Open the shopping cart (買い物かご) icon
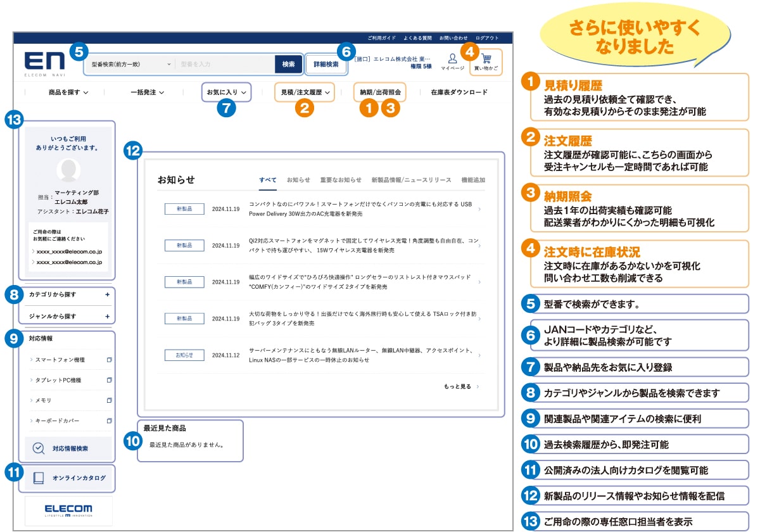Image resolution: width=760 pixels, height=532 pixels. (x=486, y=60)
